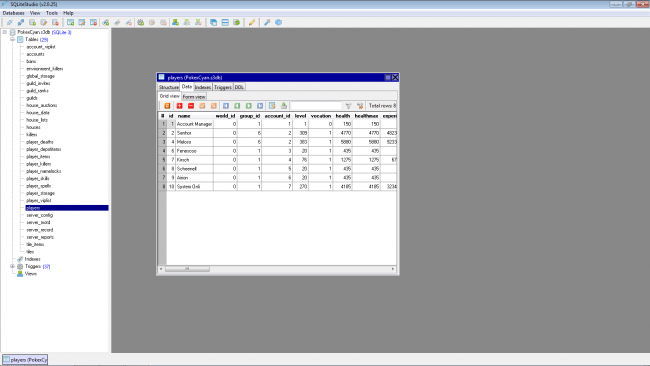
Task: Select the Indexes node in tree
Action: coord(32,259)
